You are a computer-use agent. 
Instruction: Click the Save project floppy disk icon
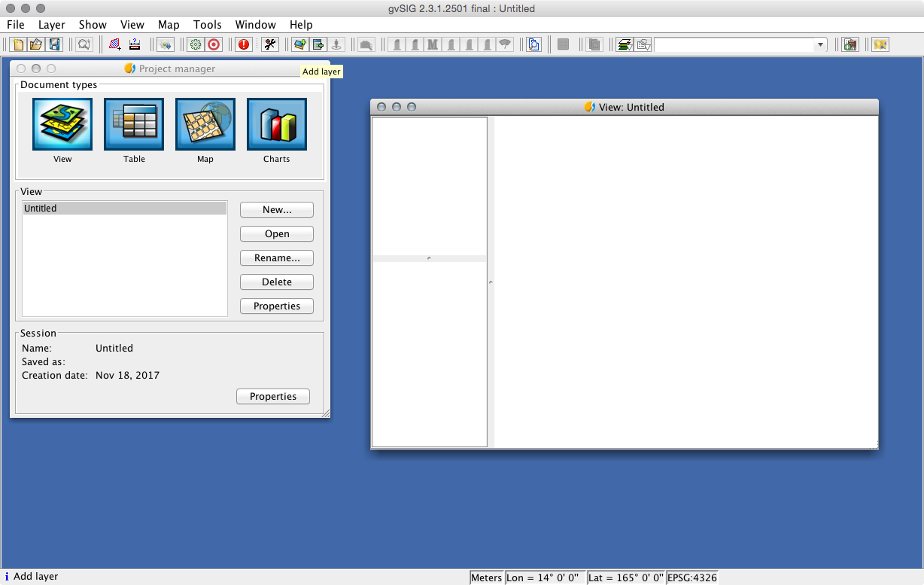pos(54,44)
